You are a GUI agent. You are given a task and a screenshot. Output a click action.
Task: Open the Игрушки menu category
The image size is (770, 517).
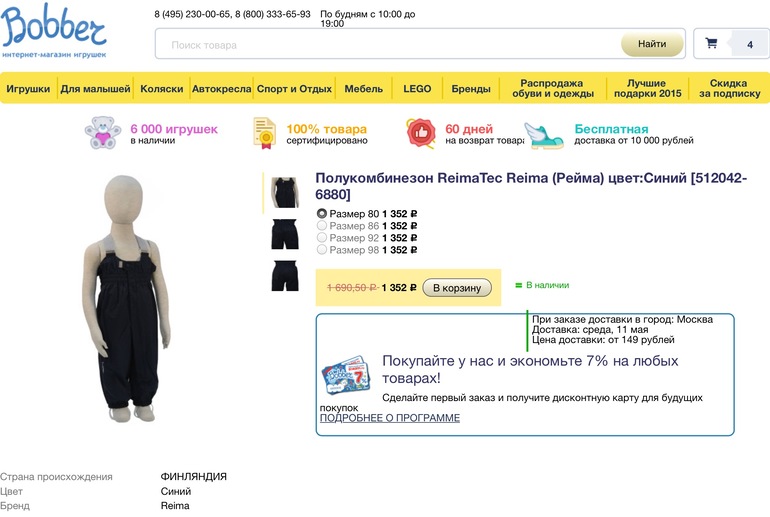tap(28, 89)
